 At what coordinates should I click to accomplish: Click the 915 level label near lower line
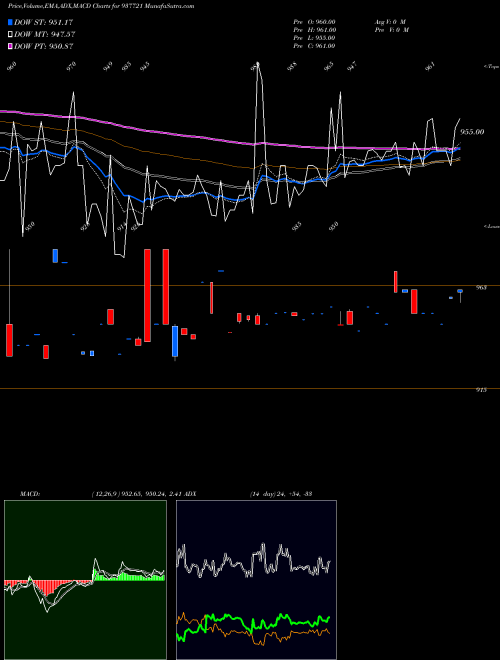pos(481,390)
